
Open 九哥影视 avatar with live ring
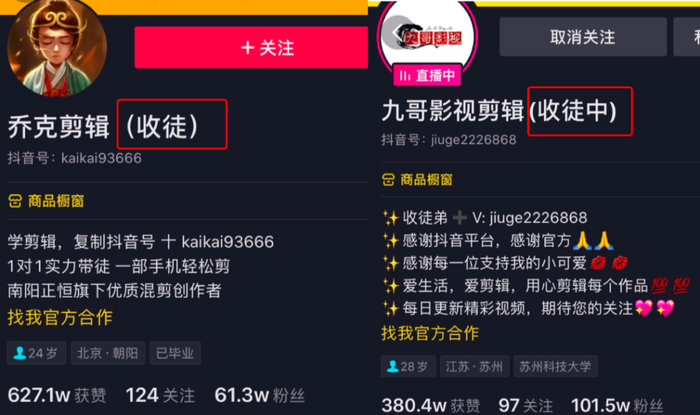[427, 36]
